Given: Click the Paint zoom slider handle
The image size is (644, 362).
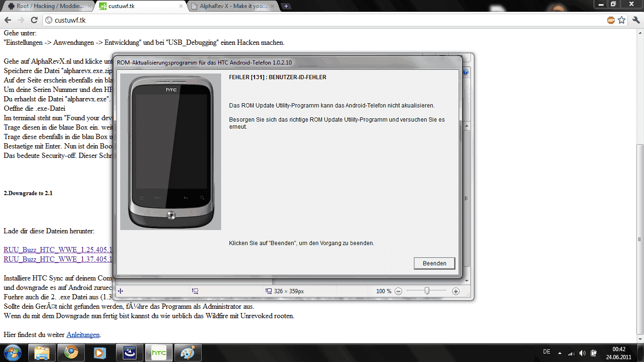Looking at the screenshot, I should (x=427, y=291).
